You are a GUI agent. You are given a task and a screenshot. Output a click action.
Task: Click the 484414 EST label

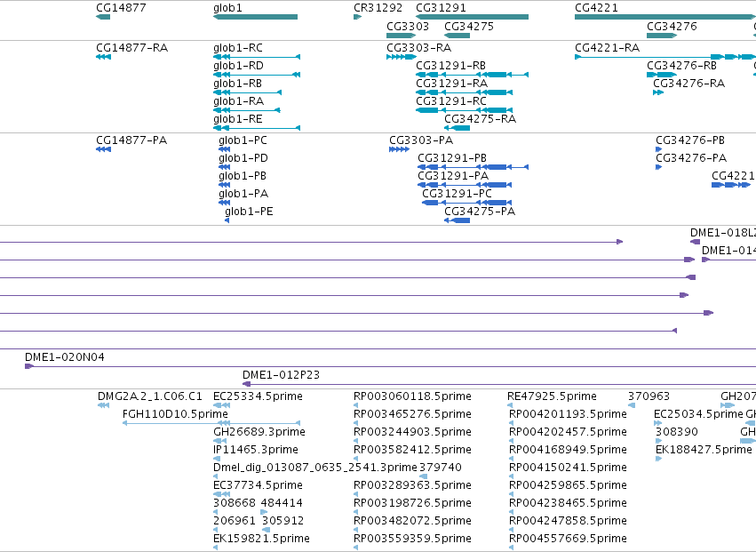click(282, 503)
